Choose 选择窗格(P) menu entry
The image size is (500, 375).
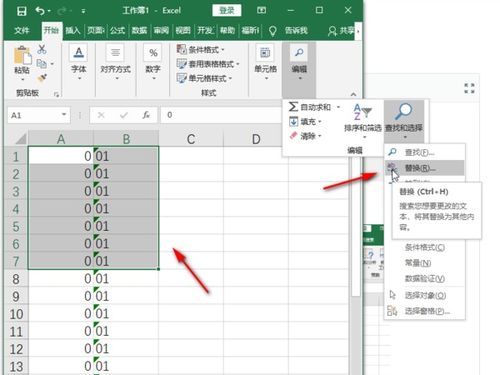point(424,311)
